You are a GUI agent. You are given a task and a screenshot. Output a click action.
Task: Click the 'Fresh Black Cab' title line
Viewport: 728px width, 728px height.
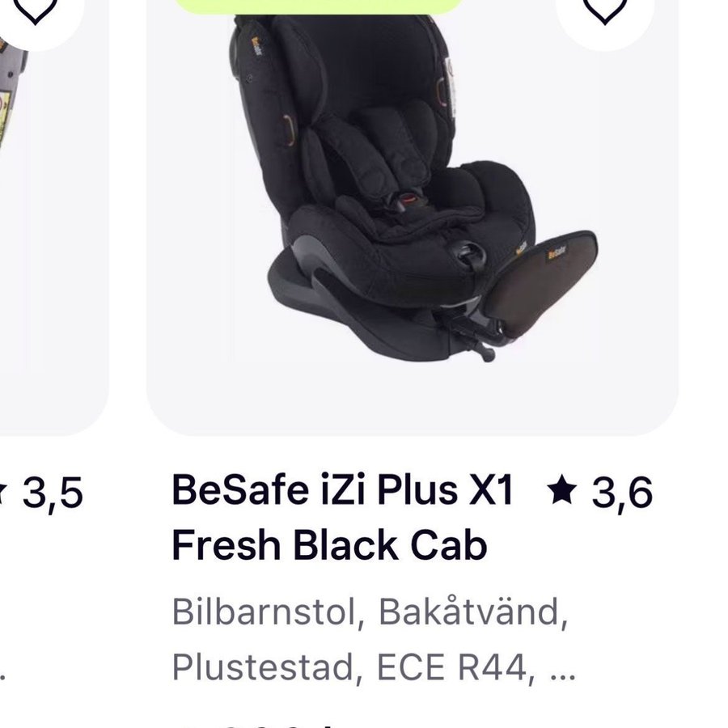pos(330,545)
